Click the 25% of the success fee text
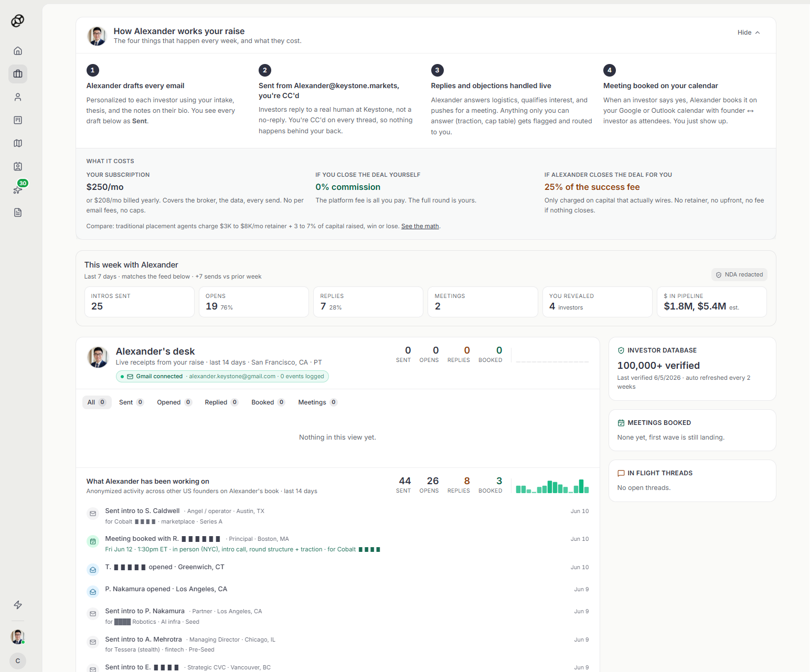This screenshot has width=810, height=672. 592,187
